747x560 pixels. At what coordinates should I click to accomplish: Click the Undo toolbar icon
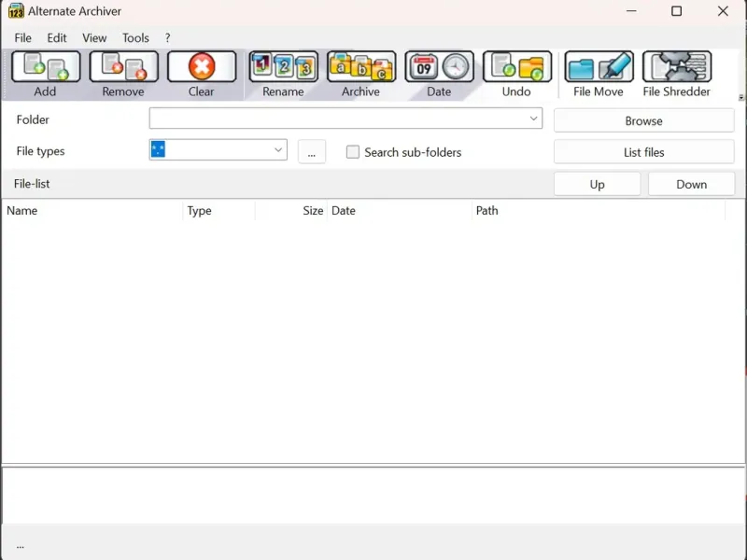pyautogui.click(x=517, y=66)
